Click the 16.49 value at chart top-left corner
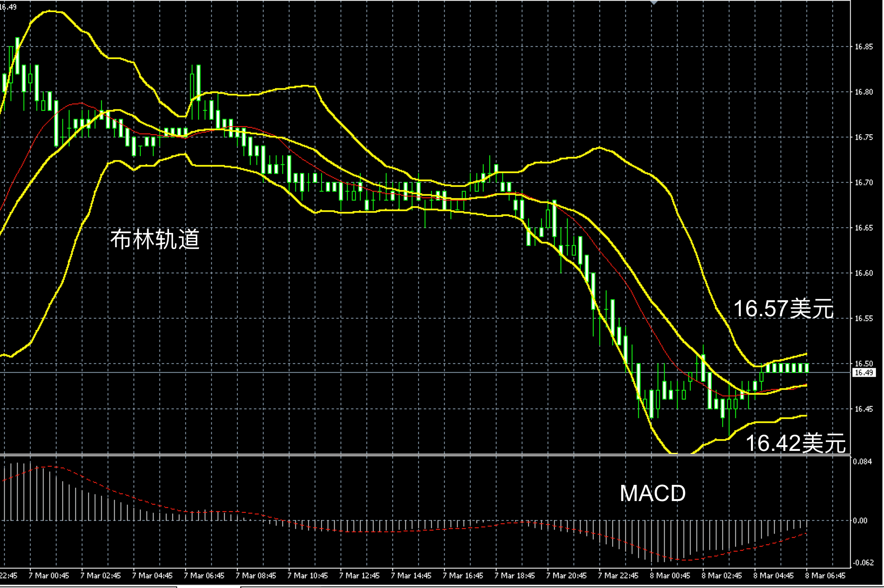The width and height of the screenshot is (884, 588). (8, 7)
